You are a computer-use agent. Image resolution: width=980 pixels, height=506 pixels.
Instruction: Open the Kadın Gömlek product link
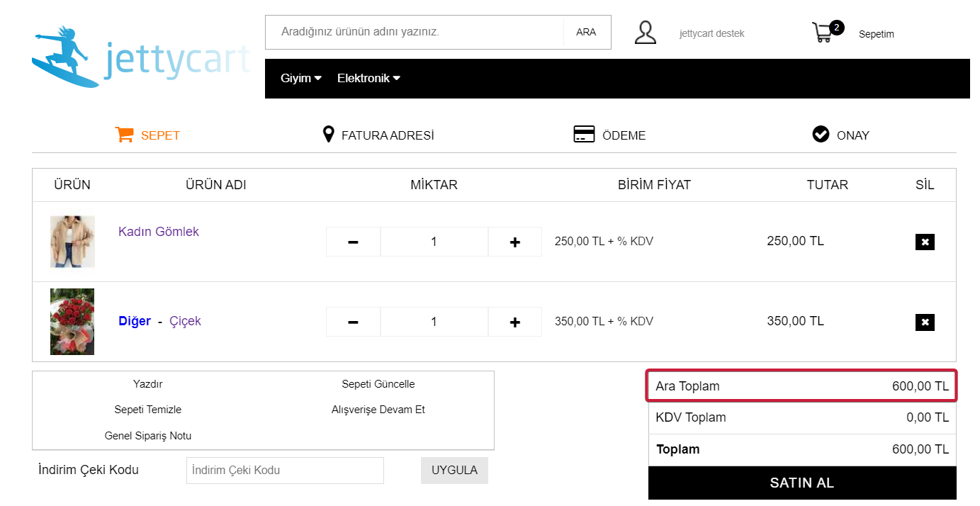coord(159,232)
